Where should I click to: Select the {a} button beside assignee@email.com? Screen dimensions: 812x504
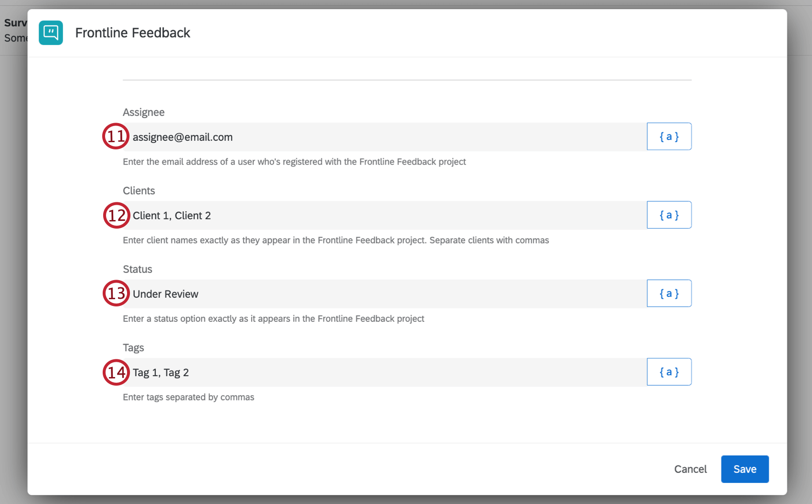669,136
